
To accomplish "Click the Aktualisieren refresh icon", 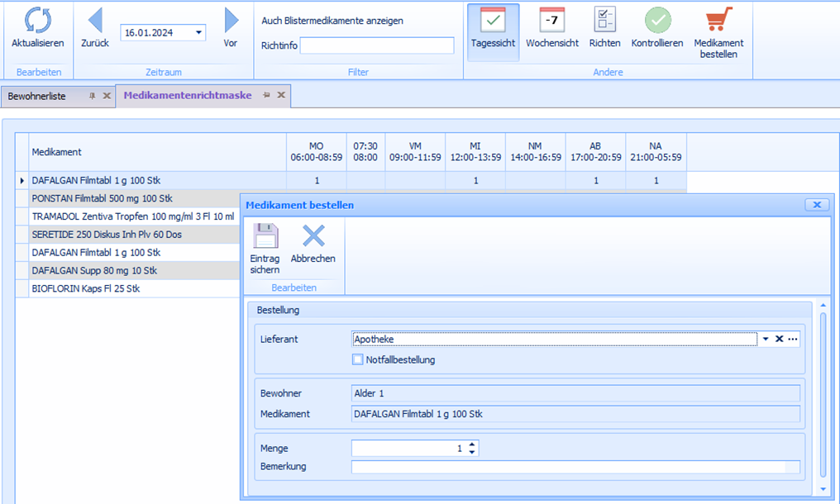I will click(37, 21).
